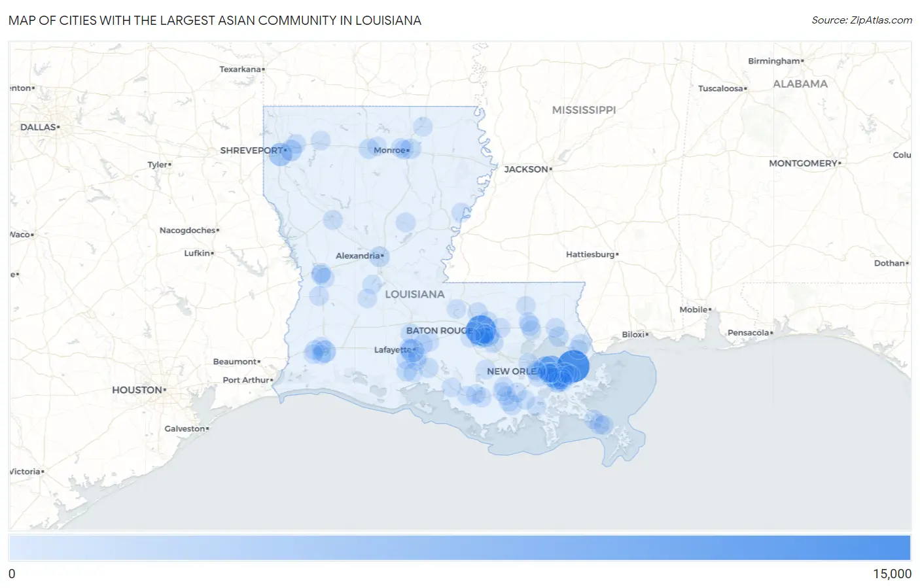Click the Galveston city label
Screen dimensions: 920x588
tap(185, 429)
